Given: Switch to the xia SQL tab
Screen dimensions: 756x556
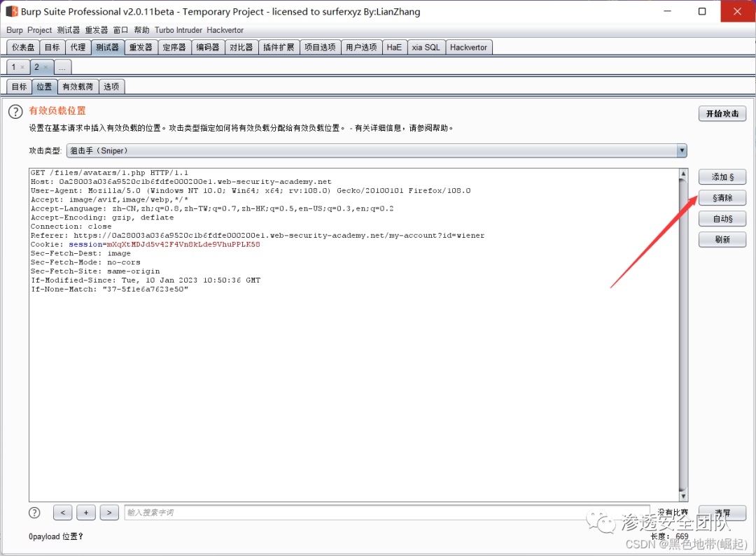Looking at the screenshot, I should tap(426, 48).
